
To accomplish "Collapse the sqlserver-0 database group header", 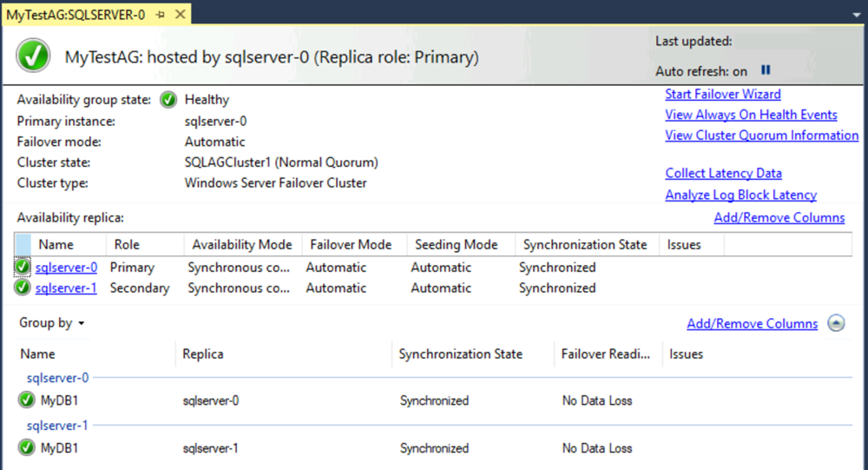I will pos(57,378).
